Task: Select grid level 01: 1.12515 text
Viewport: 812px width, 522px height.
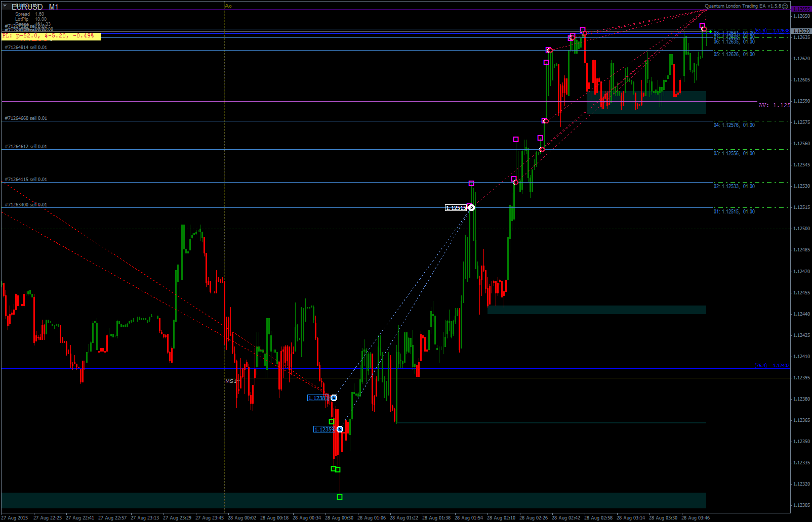Action: 734,211
